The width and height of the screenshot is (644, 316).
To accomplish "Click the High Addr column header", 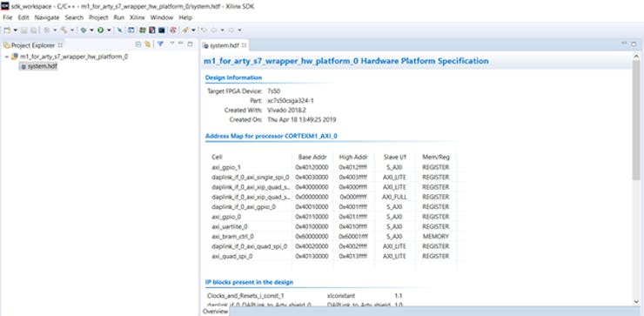I will click(x=353, y=157).
